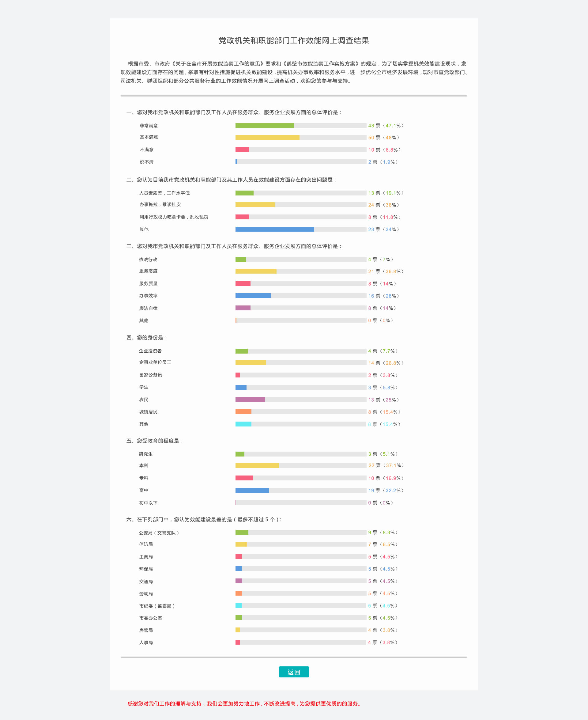Click the page title 党政机关和职能部门工作效能网上调查结果
This screenshot has height=720, width=588.
coord(294,41)
